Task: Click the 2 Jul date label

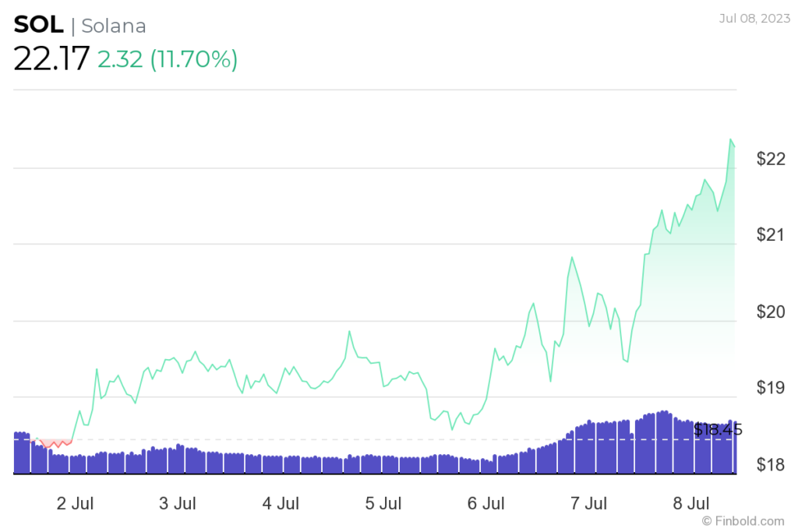Action: pyautogui.click(x=75, y=504)
